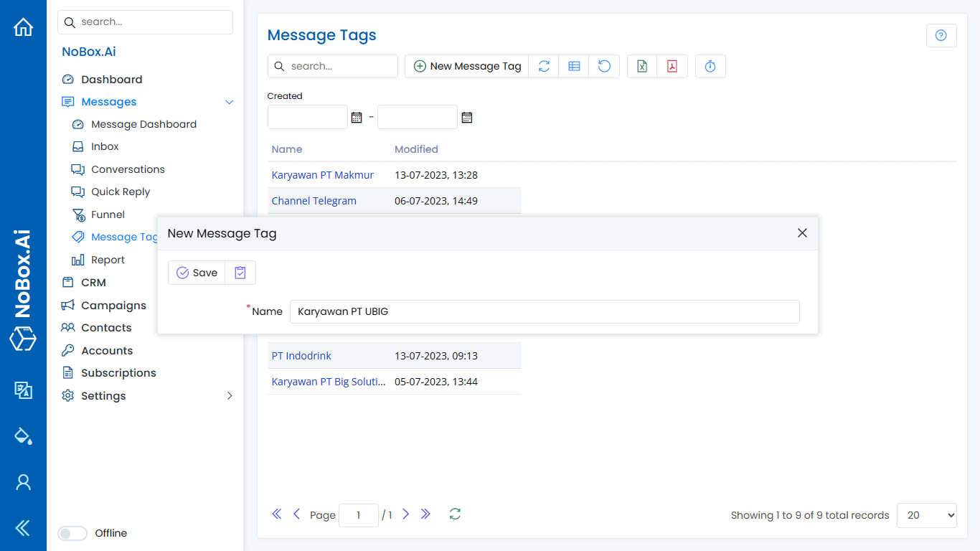Open the records-per-page dropdown showing 20
The width and height of the screenshot is (980, 551).
point(926,515)
